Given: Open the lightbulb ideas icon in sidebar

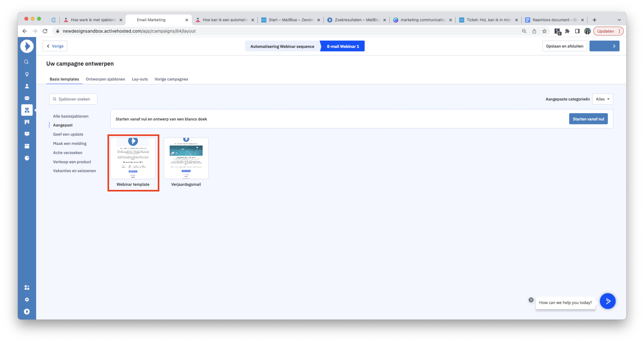Looking at the screenshot, I should [27, 74].
